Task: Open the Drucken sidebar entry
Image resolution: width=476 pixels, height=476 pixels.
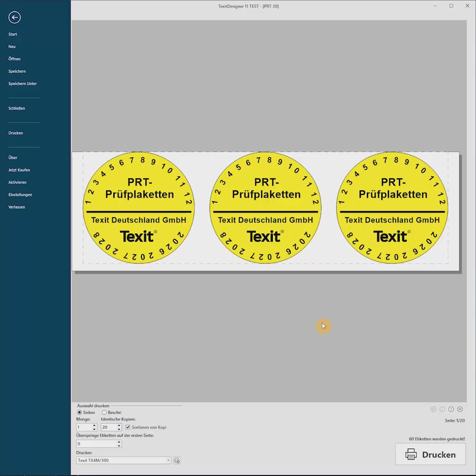Action: click(16, 133)
